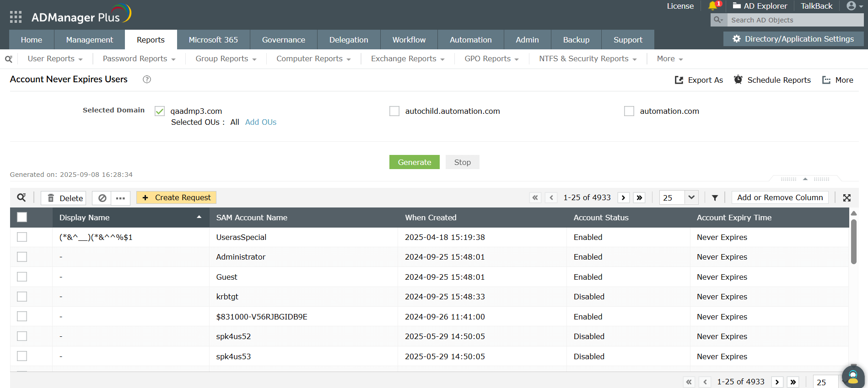Expand the User Reports dropdown
868x388 pixels.
55,59
